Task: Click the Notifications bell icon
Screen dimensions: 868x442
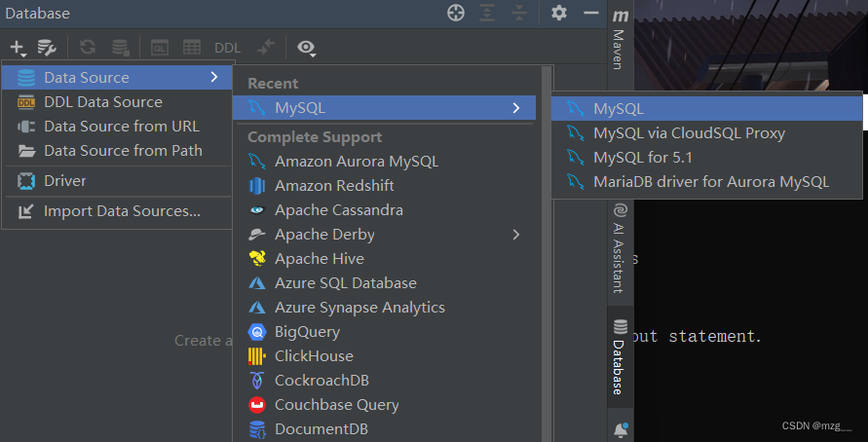Action: [x=621, y=428]
